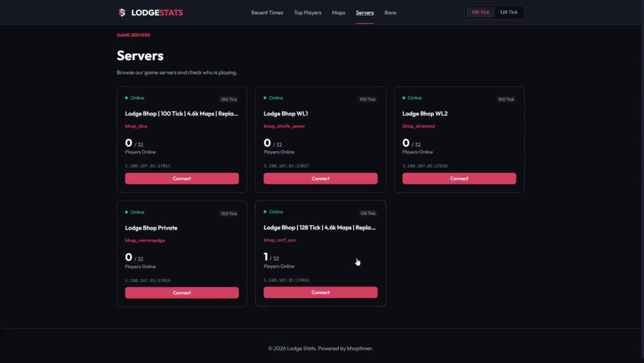
Task: Open the bhop_surf_qvo map link
Action: 279,240
